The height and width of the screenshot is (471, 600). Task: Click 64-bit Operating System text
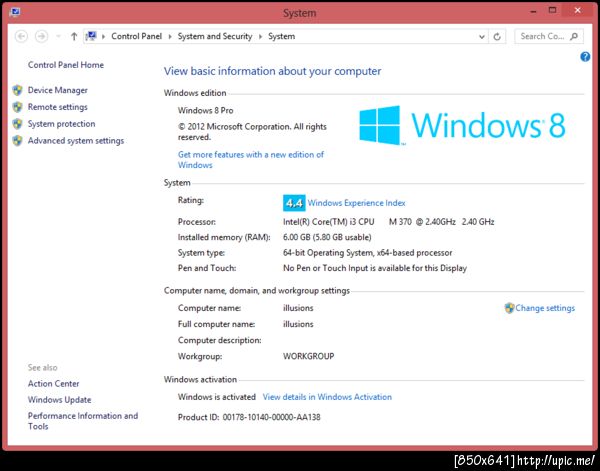click(x=368, y=253)
